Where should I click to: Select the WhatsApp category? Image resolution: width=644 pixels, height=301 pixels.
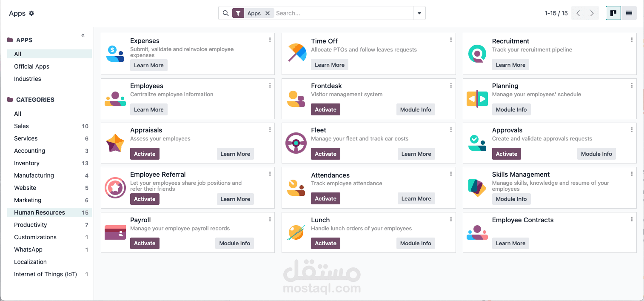point(49,249)
